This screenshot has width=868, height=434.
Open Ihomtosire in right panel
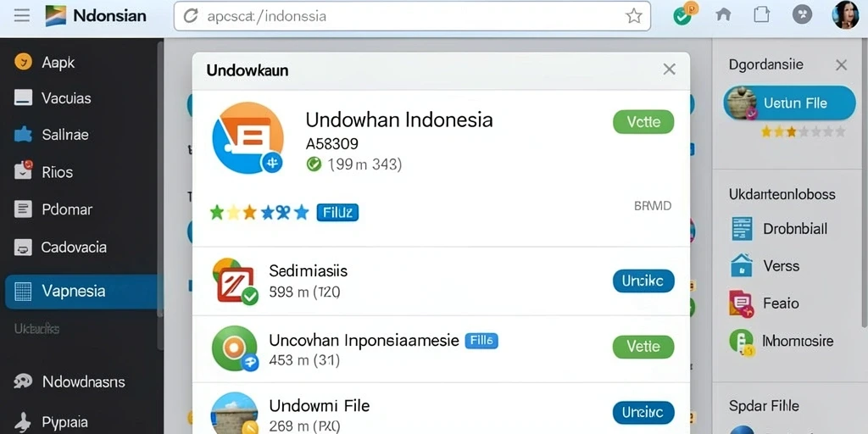click(x=798, y=341)
